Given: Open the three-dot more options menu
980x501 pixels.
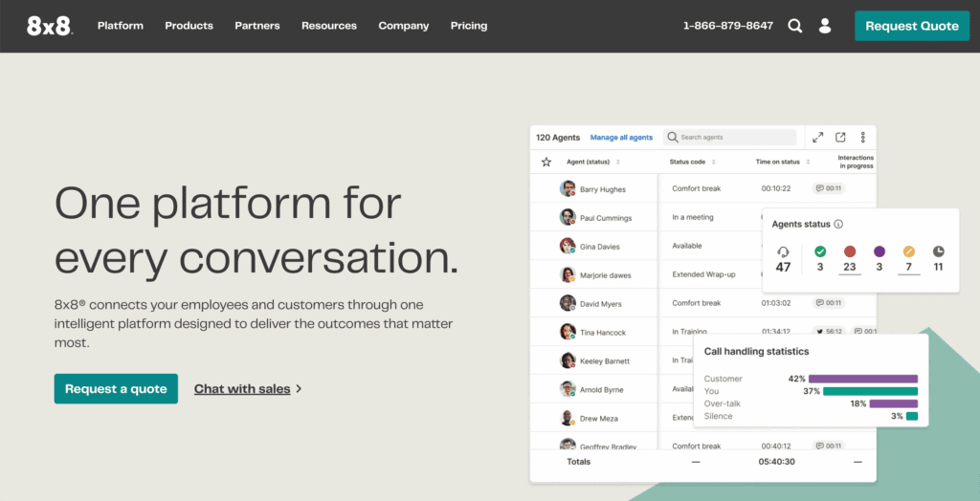Looking at the screenshot, I should pyautogui.click(x=862, y=138).
